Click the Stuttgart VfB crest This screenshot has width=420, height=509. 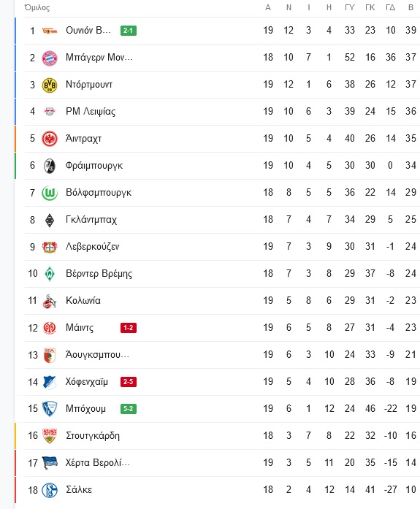coord(50,436)
